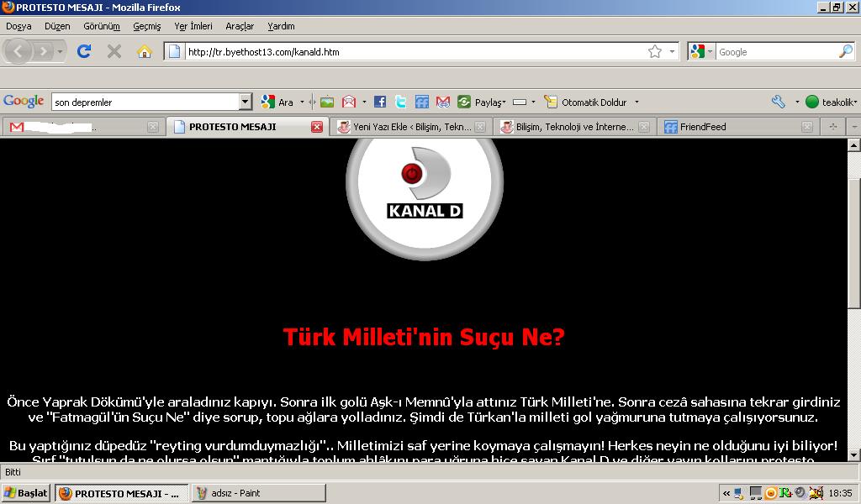Click the page scrollbar down arrow

click(854, 454)
